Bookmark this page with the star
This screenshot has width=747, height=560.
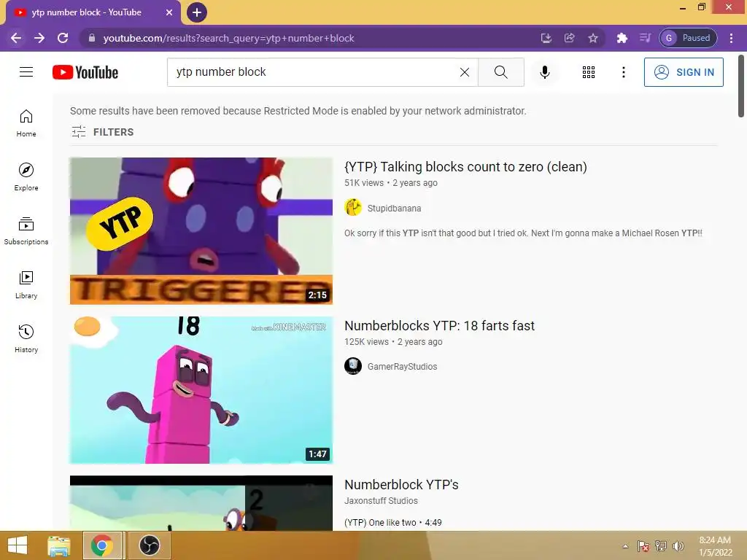point(592,38)
